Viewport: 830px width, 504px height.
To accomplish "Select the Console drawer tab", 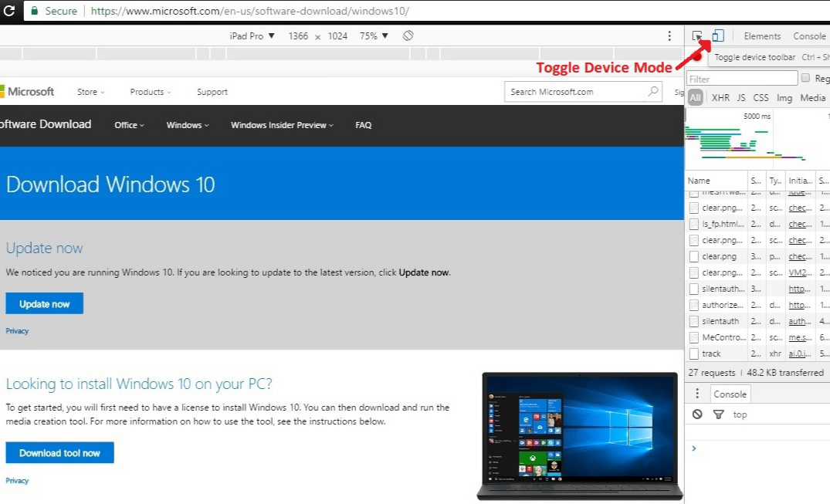I will pyautogui.click(x=730, y=394).
